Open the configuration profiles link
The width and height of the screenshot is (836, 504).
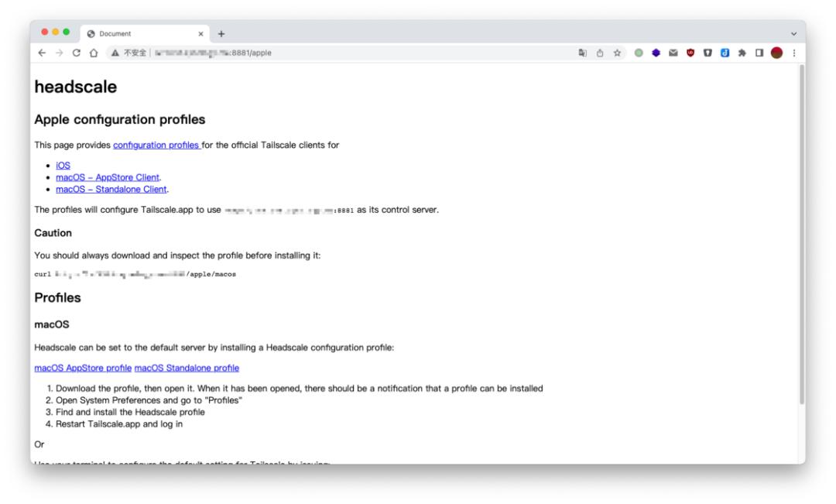156,145
